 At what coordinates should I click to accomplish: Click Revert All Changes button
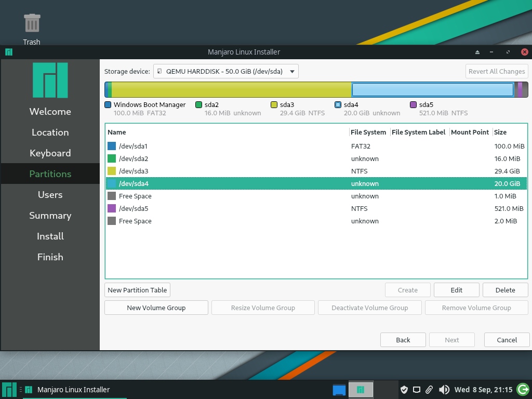(497, 71)
